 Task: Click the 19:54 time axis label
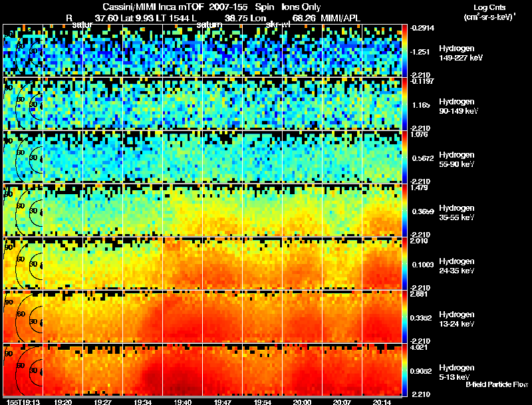pos(263,402)
